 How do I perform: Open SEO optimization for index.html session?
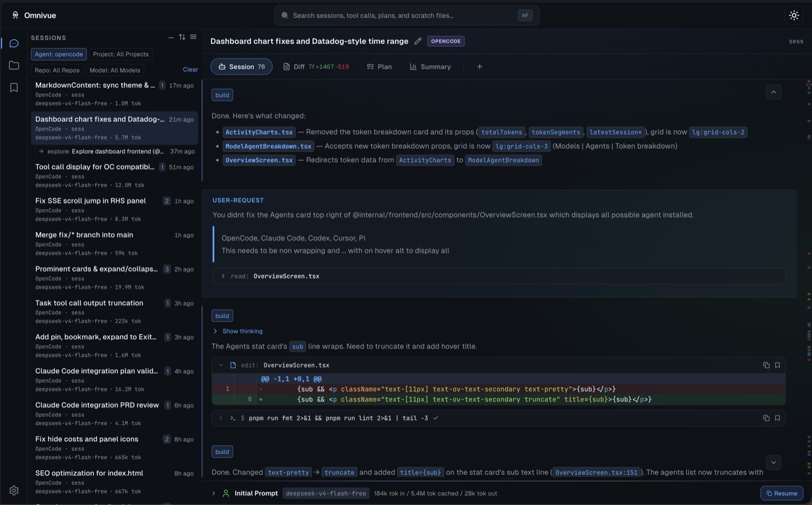(x=114, y=482)
